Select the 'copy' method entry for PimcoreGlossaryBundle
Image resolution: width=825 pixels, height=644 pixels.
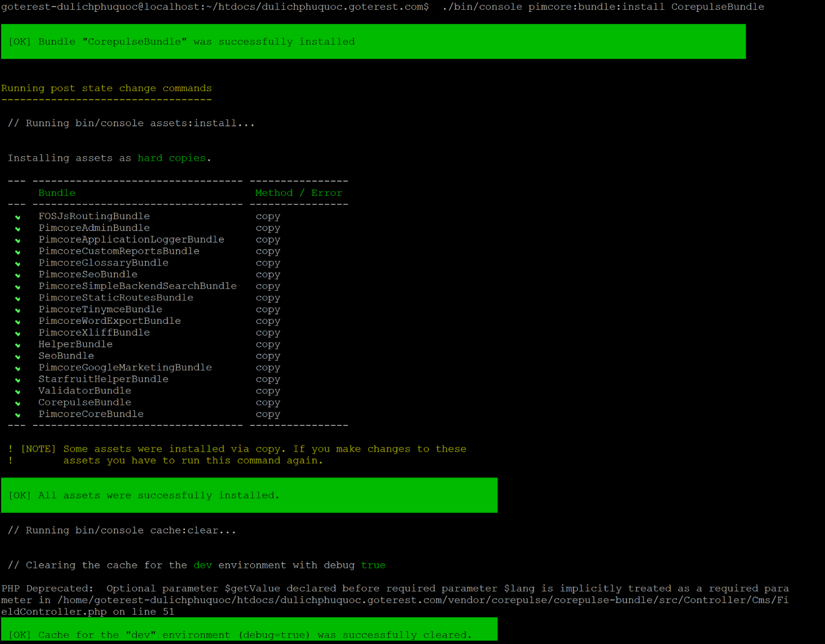pos(268,263)
